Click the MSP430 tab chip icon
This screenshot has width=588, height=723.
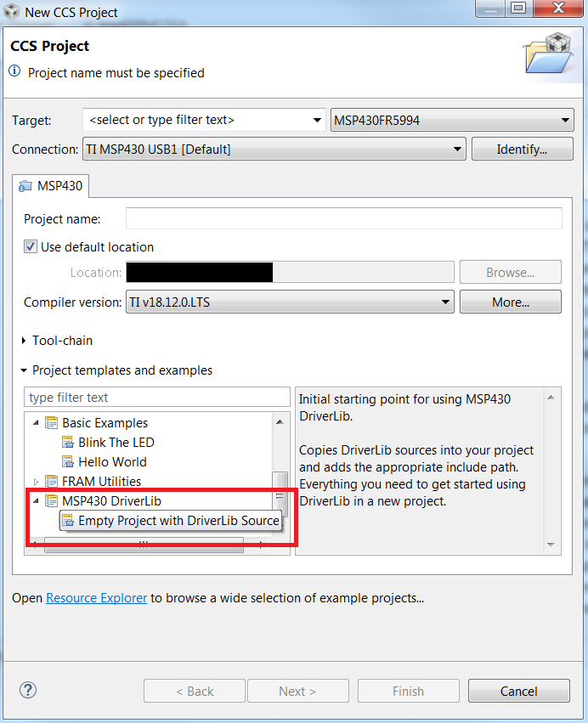click(x=25, y=185)
